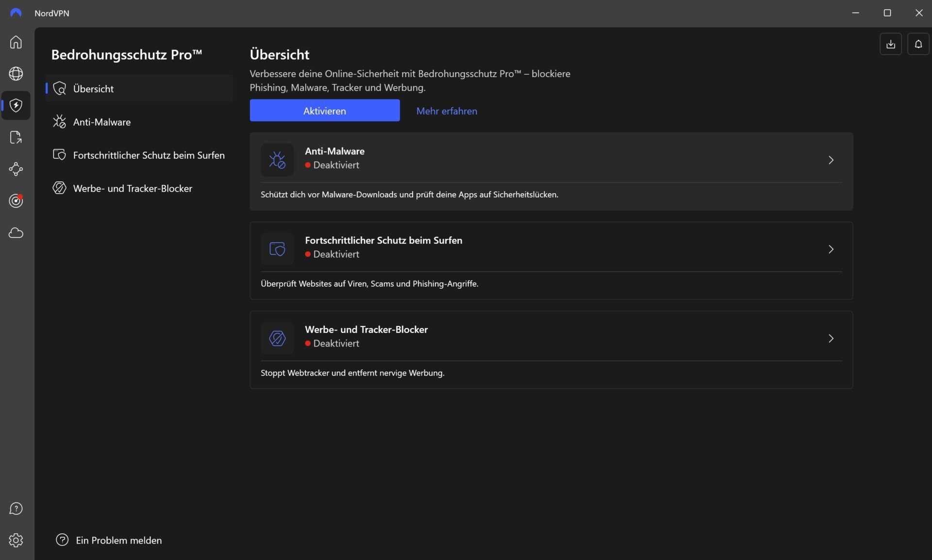Open the globe VPN servers icon
The image size is (932, 560).
pyautogui.click(x=16, y=74)
